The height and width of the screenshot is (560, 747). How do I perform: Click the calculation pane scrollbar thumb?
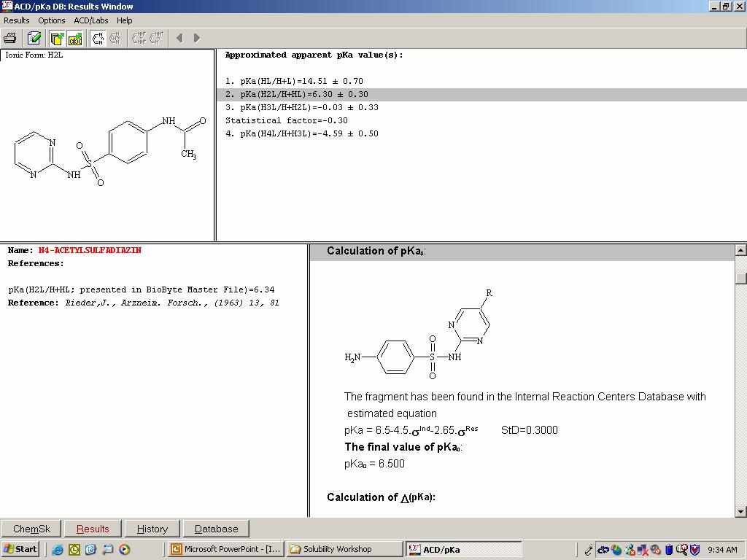pos(741,278)
